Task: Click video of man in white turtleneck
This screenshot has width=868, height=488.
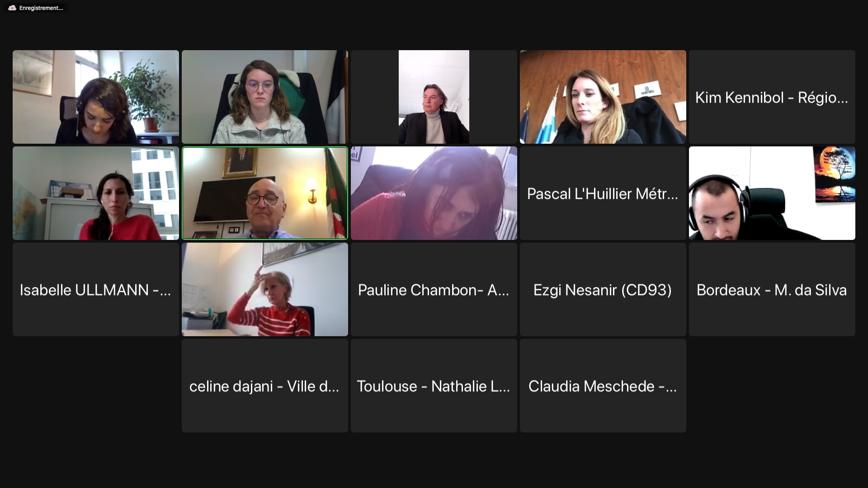Action: click(x=434, y=97)
